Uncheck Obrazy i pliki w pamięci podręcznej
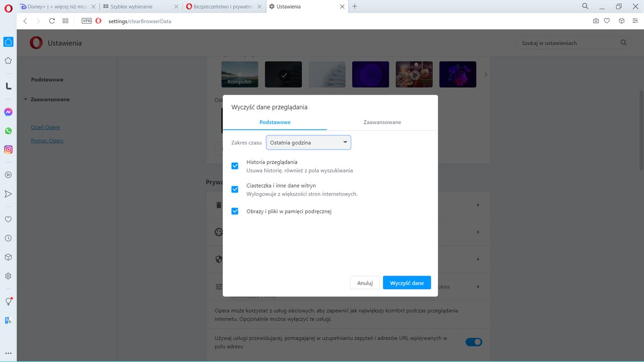644x362 pixels. 235,211
